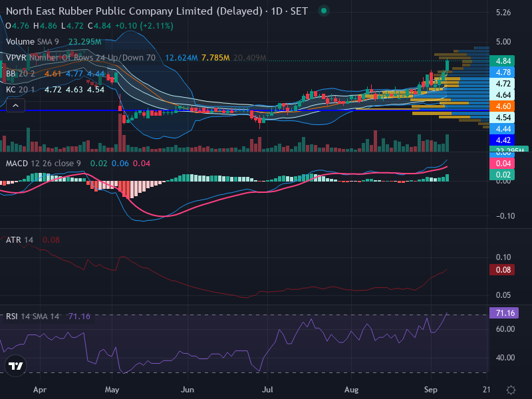Select the KC 20 1 indicator legend
Viewport: 532px width, 399px height.
click(x=20, y=90)
